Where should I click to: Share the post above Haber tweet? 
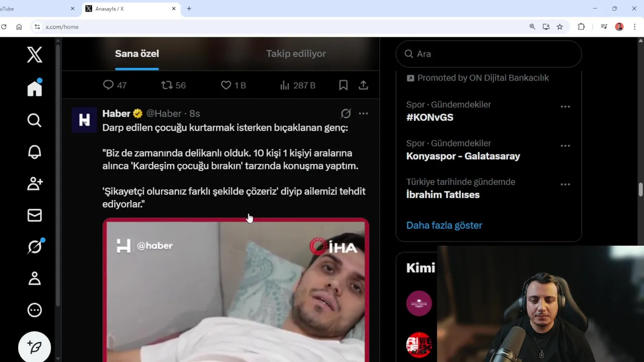[363, 85]
